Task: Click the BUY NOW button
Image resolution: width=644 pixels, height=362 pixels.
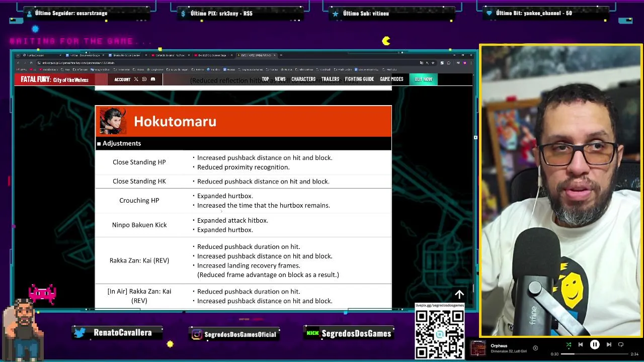Action: pos(423,79)
